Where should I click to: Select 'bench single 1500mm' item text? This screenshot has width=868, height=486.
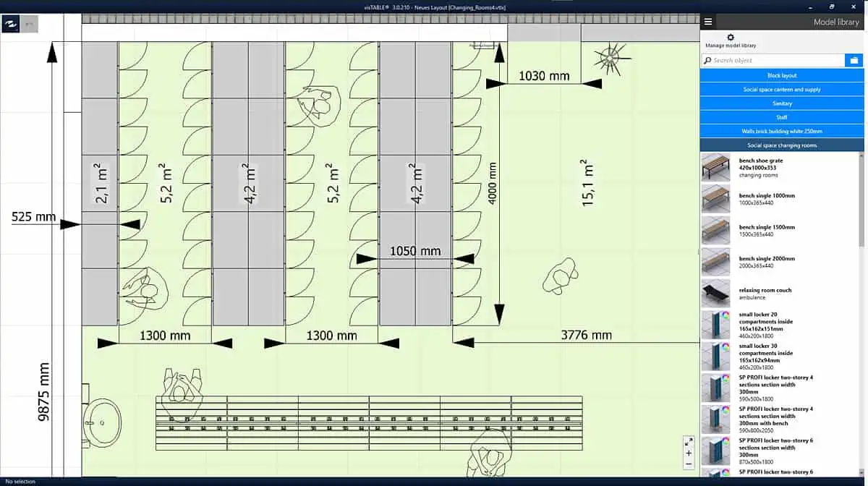pyautogui.click(x=767, y=227)
